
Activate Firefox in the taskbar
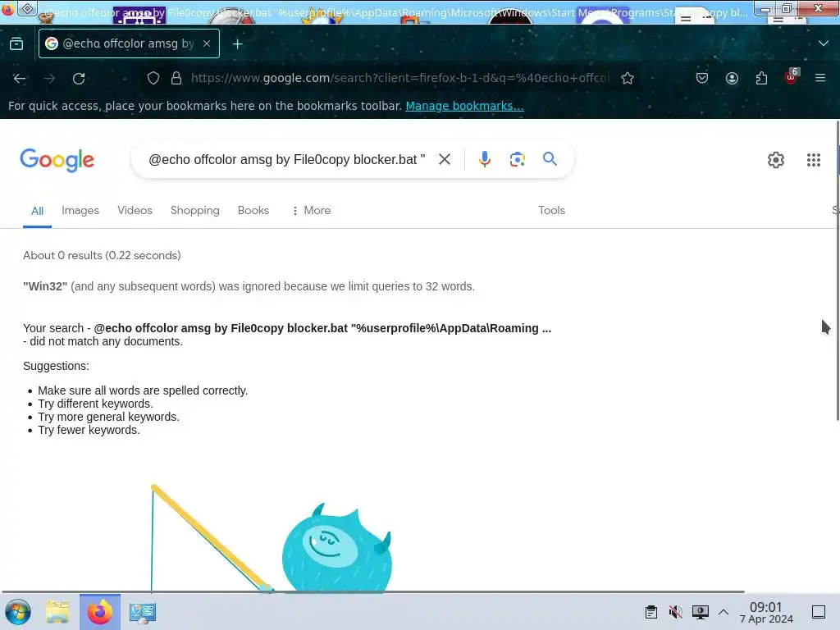(x=99, y=612)
